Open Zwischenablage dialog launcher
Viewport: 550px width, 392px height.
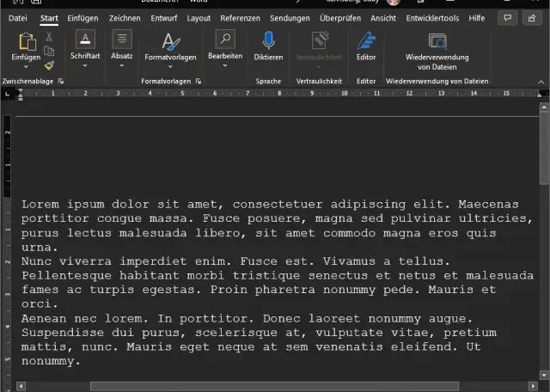pos(61,81)
